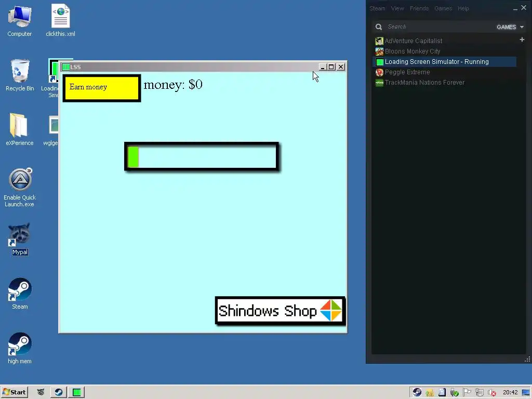Click the network lightbulb tray icon

click(430, 393)
